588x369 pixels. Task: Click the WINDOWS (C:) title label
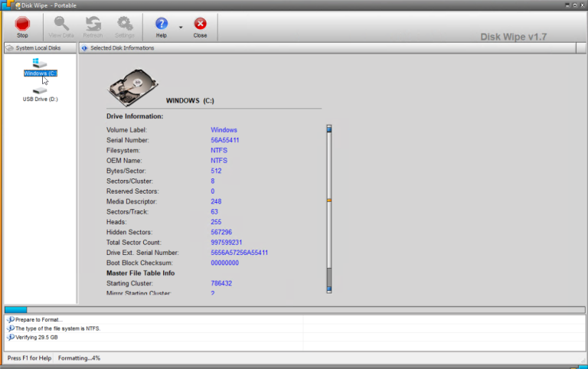coord(190,100)
